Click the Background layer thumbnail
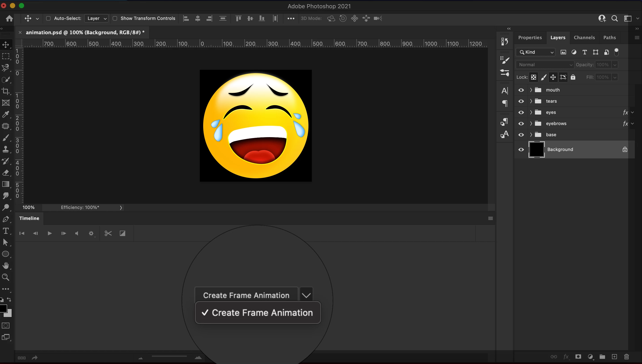Screen dimensions: 642x364 click(536, 149)
